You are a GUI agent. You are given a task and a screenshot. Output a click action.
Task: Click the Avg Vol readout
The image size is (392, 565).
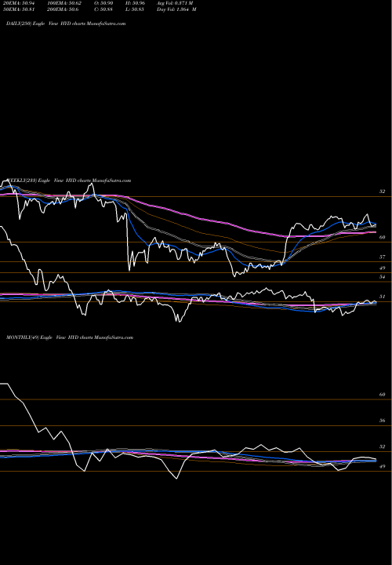pos(175,3)
